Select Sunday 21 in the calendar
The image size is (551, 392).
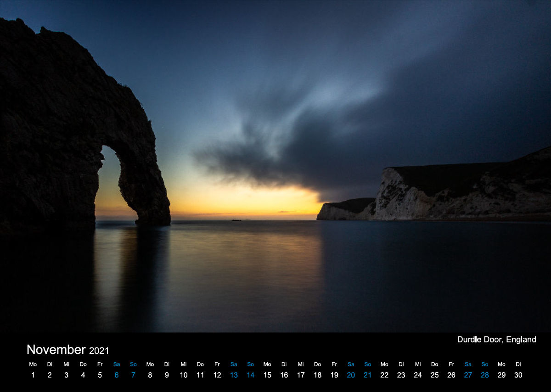[x=368, y=375]
